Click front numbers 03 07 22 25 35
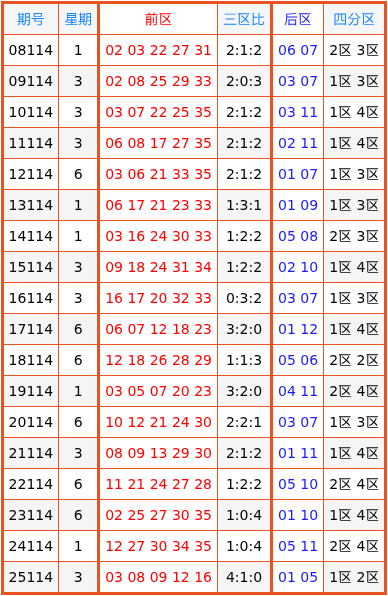The width and height of the screenshot is (388, 596). pyautogui.click(x=158, y=112)
